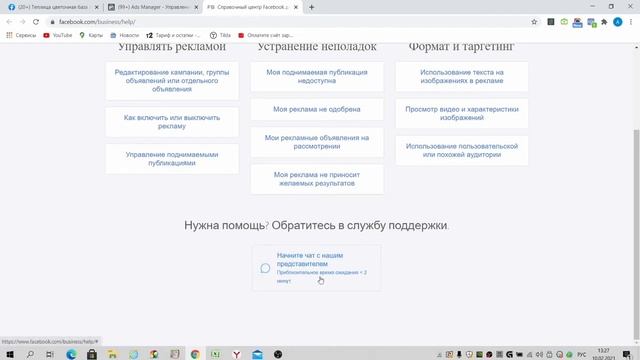
Task: Go forward with the browser forward arrow
Action: (22, 22)
